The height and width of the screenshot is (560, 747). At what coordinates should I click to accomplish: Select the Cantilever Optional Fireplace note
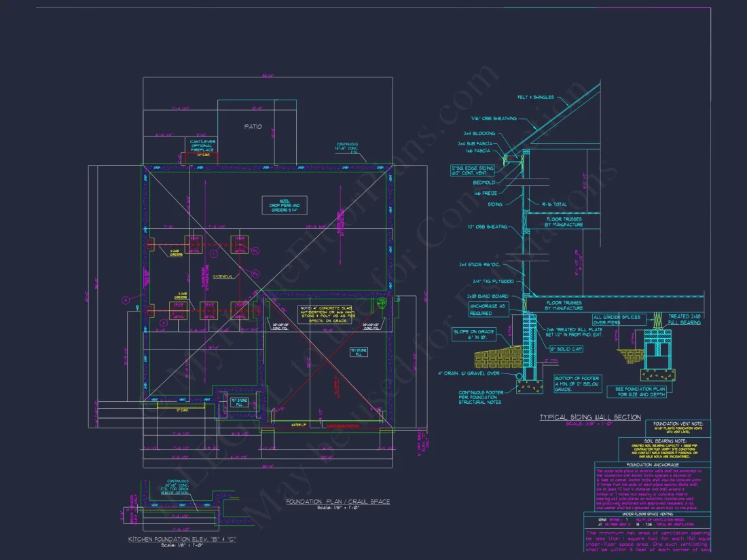pos(202,145)
